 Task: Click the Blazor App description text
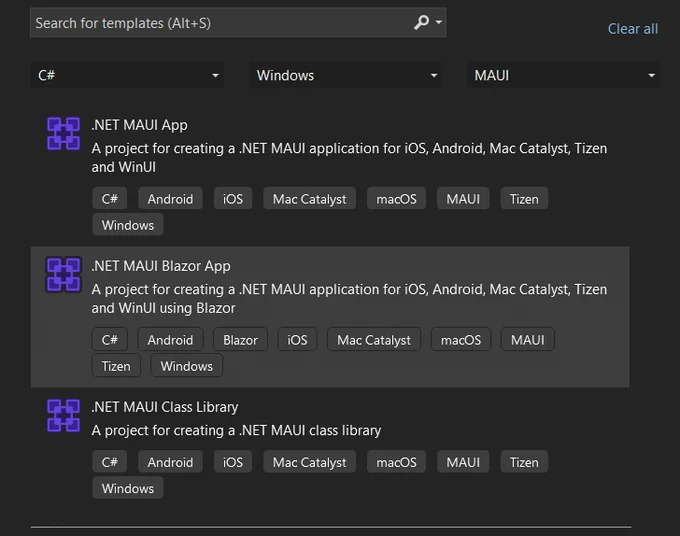point(349,299)
